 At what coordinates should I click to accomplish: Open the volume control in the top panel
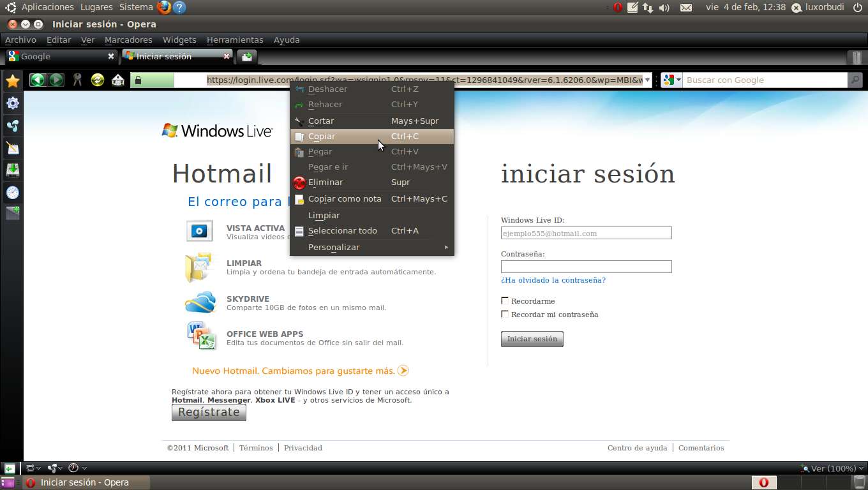[664, 8]
